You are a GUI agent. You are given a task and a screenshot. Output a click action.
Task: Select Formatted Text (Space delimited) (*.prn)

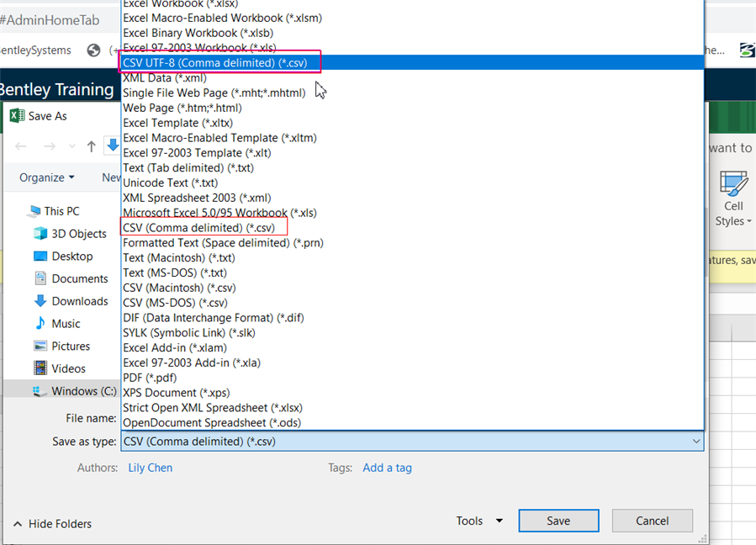412,242
